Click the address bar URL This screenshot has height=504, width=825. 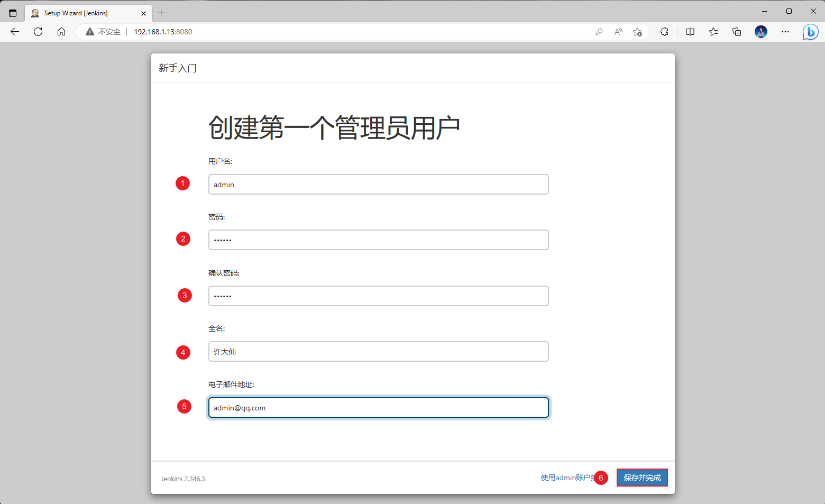click(163, 32)
